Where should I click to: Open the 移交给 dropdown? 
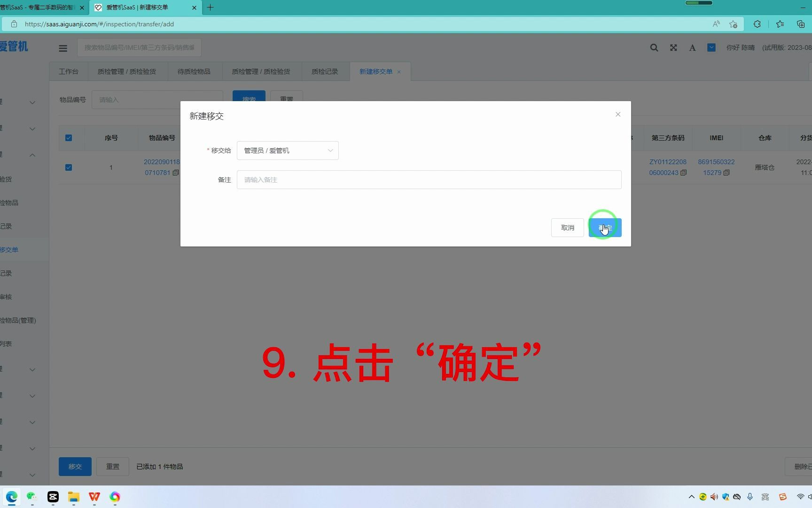click(288, 151)
